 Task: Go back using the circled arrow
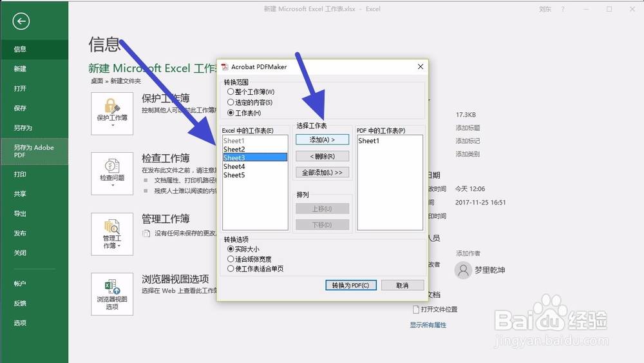[x=21, y=21]
